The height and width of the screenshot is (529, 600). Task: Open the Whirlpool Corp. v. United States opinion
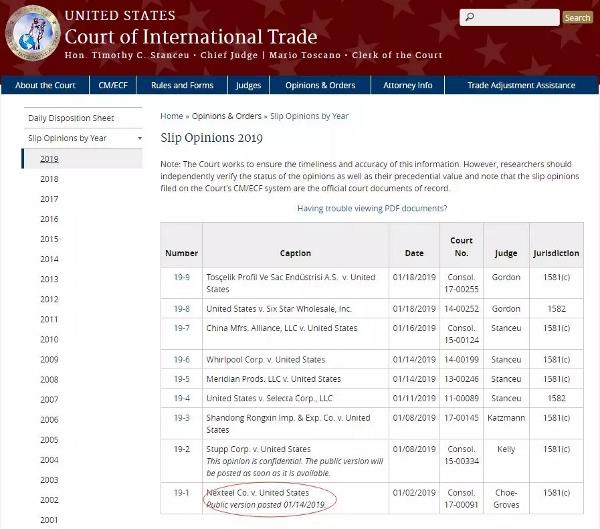[x=265, y=359]
